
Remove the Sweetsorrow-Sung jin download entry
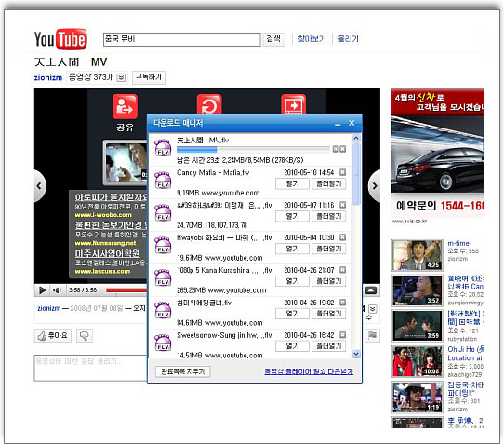coord(342,334)
